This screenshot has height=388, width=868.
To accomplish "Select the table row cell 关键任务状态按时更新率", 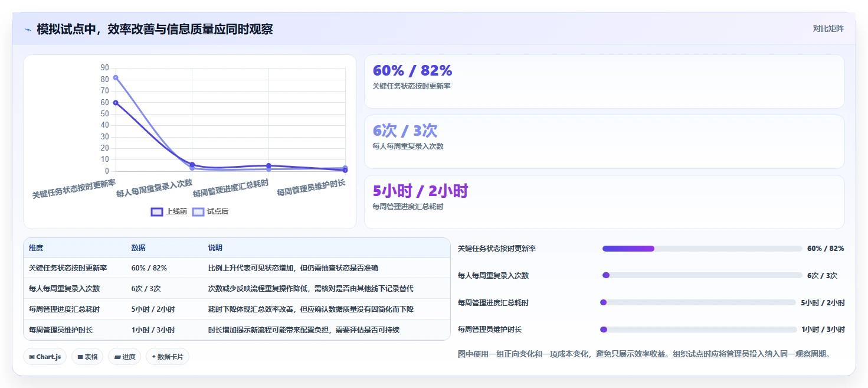I will pos(68,268).
